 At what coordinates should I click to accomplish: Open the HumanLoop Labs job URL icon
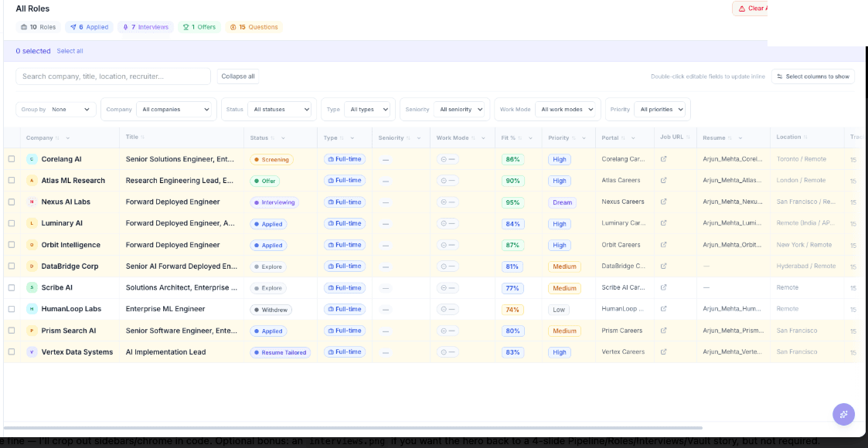664,309
